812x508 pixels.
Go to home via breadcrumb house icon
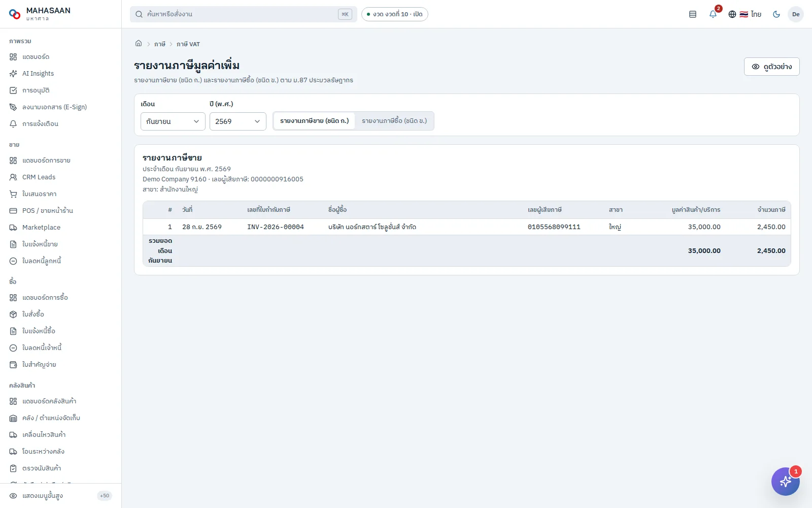pyautogui.click(x=139, y=44)
